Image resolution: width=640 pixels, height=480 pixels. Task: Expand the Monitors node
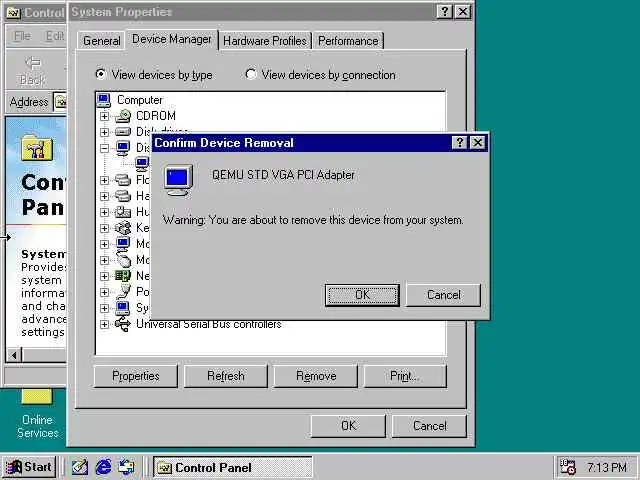104,244
